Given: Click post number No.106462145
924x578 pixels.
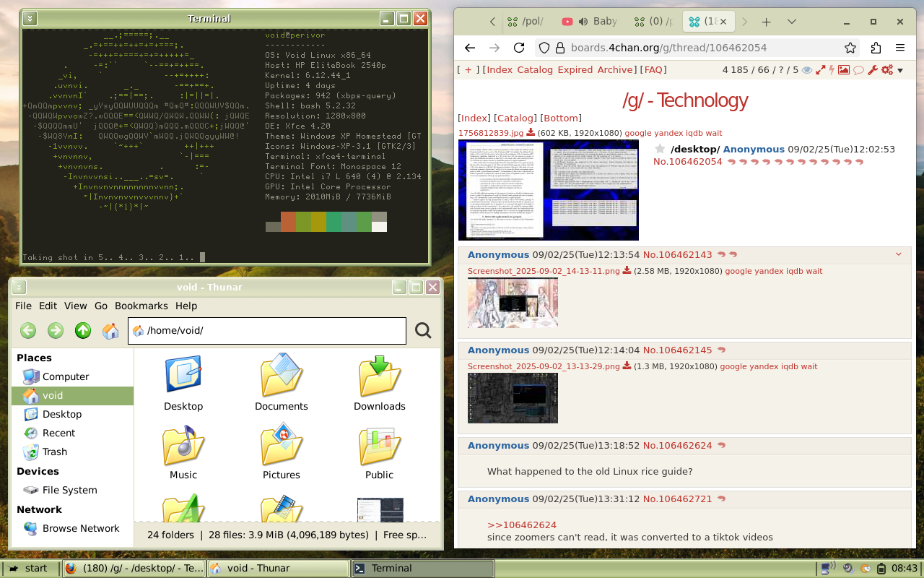Looking at the screenshot, I should [678, 350].
